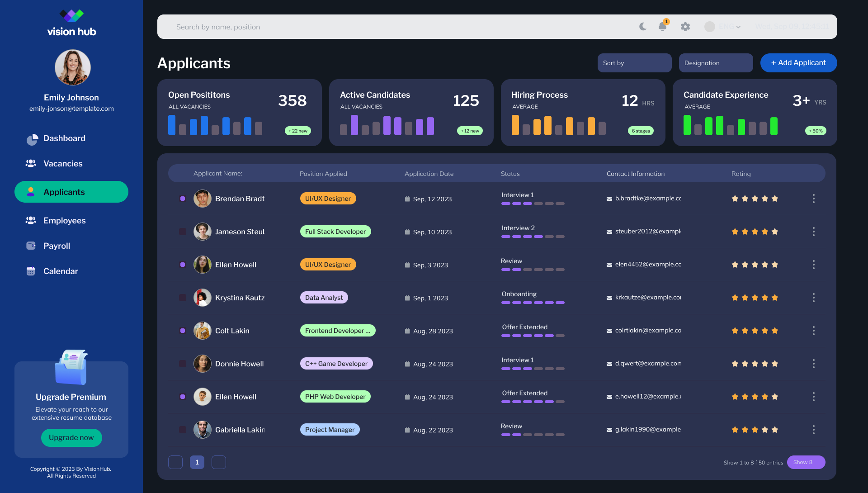Click calendar icon next to Sep, 12 2023
This screenshot has width=868, height=493.
(x=407, y=199)
